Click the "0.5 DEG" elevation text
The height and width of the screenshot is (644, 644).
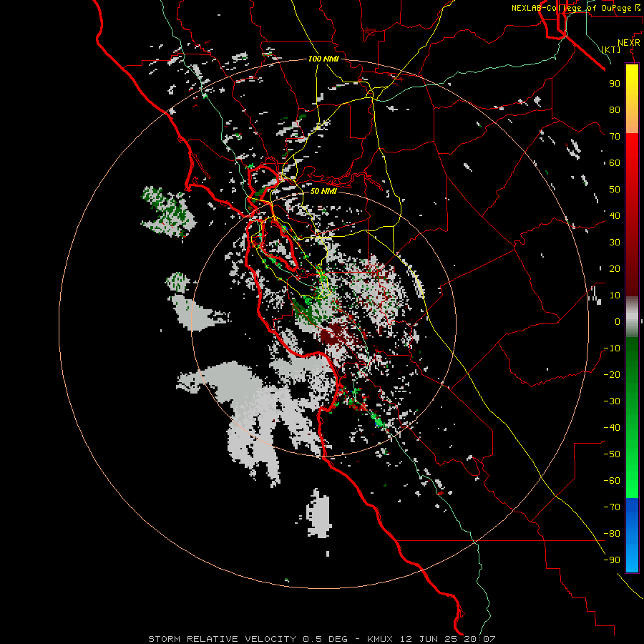click(x=326, y=639)
